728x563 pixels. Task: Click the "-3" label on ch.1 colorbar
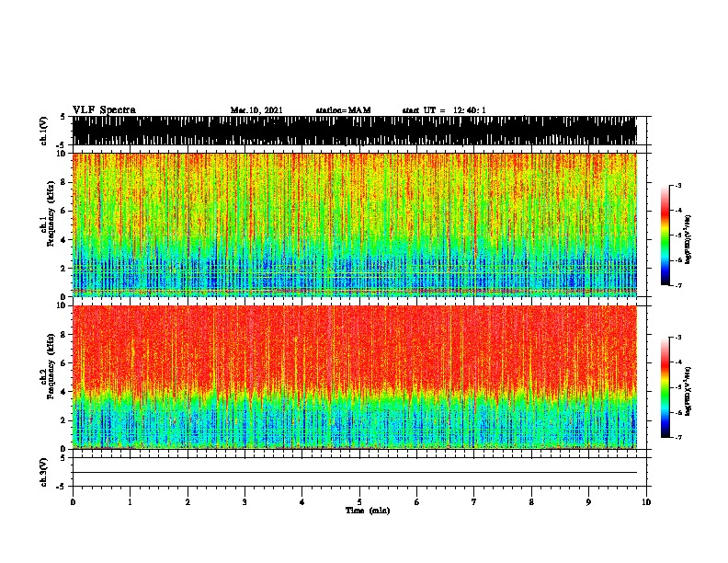[x=678, y=185]
